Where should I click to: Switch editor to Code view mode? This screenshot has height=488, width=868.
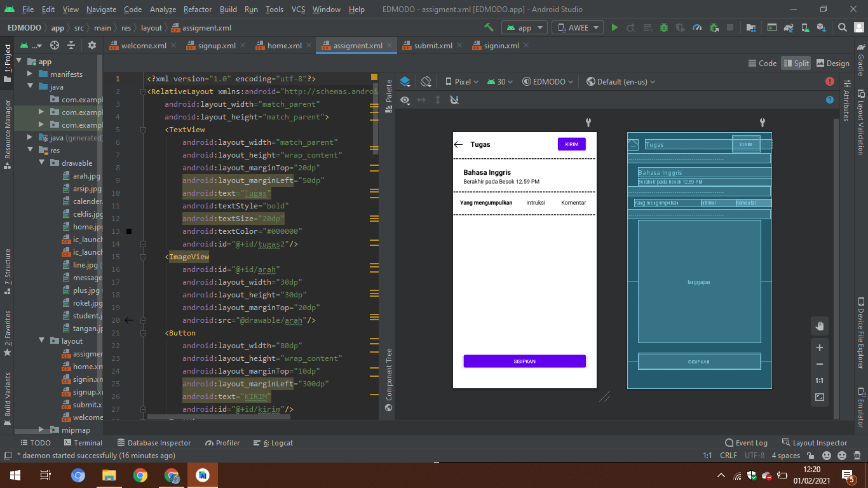click(x=763, y=63)
